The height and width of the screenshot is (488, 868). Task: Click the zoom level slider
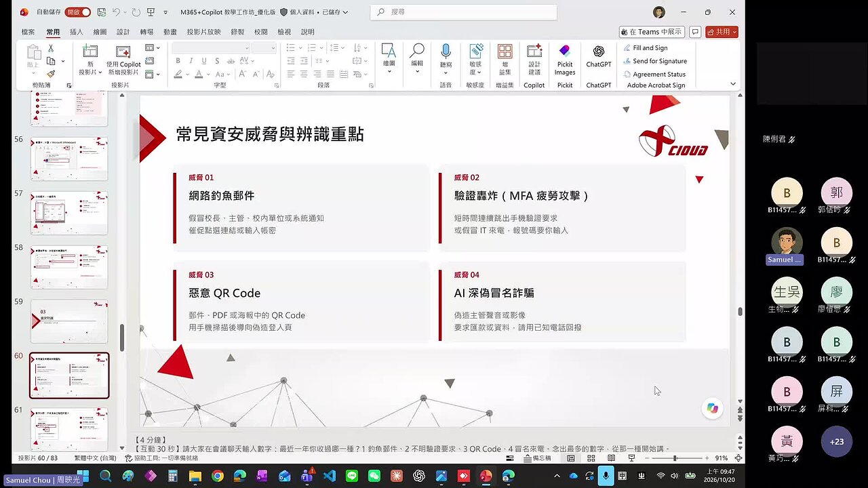(x=674, y=458)
